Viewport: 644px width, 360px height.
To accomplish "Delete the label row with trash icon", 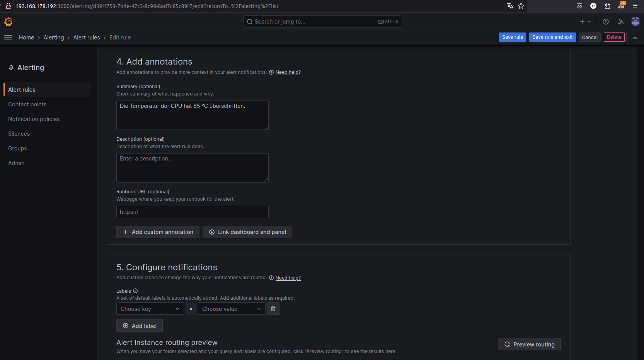I will pos(273,309).
